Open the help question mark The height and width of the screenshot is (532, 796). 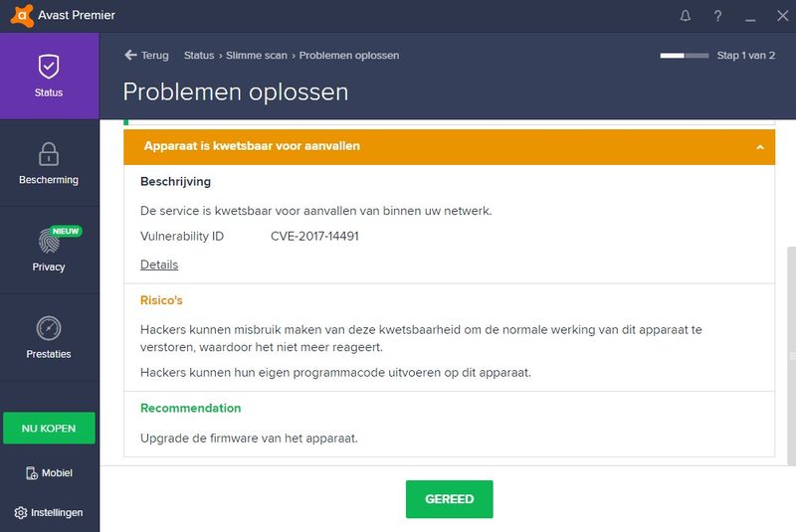pyautogui.click(x=717, y=16)
